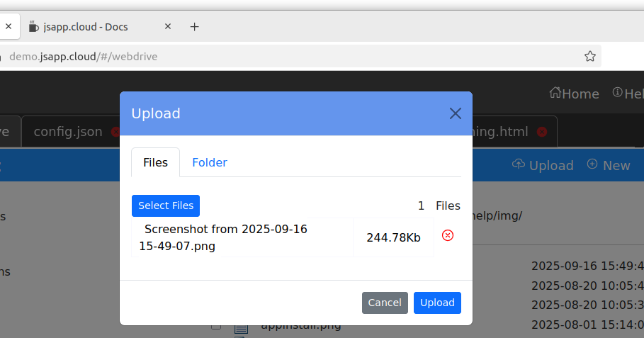Click the Home icon in header
The width and height of the screenshot is (644, 338).
point(555,94)
